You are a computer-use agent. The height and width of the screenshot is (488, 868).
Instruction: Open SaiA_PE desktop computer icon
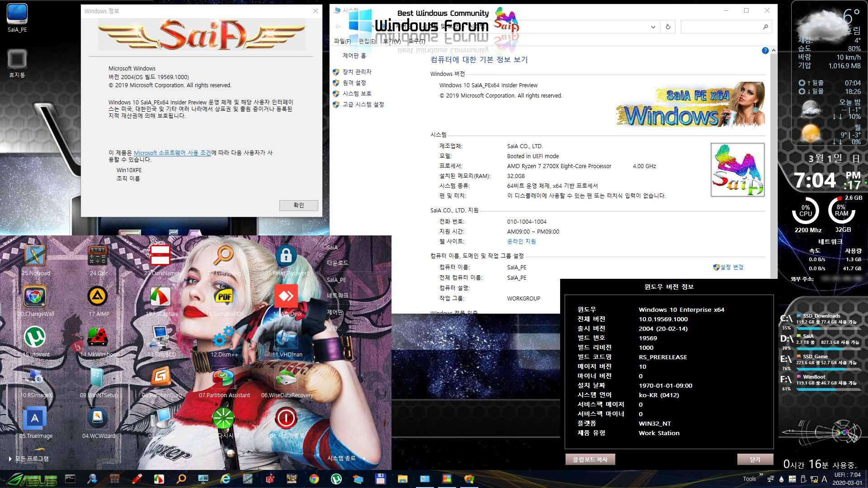point(17,18)
